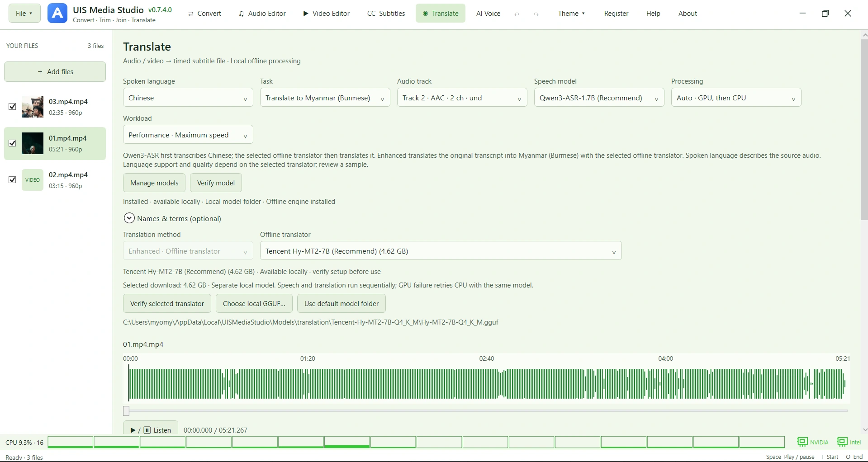Screen dimensions: 868x462
Task: Click the Ready · 3 files status text
Action: [24, 457]
